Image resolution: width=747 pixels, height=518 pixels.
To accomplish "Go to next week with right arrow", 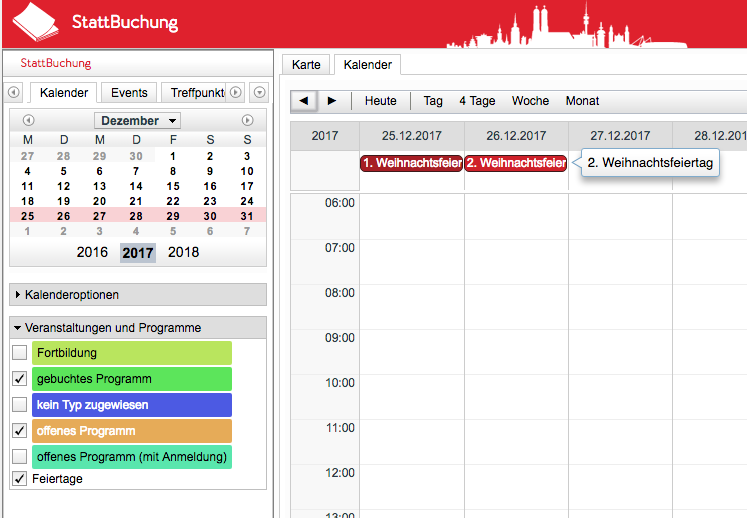I will 332,101.
